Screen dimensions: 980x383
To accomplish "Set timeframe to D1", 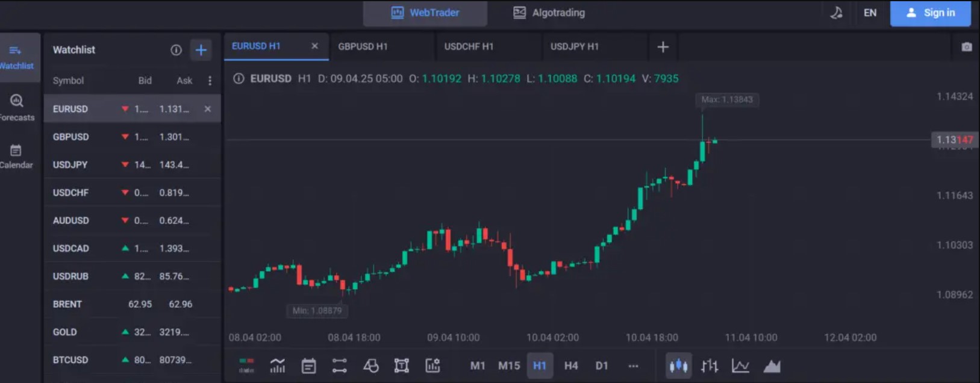I will pos(602,366).
